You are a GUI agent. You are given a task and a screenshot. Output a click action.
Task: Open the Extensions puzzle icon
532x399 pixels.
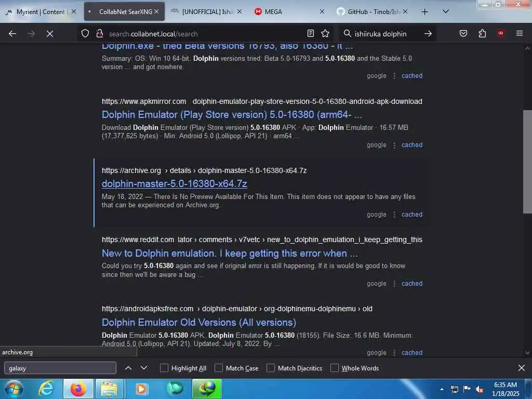click(x=482, y=33)
